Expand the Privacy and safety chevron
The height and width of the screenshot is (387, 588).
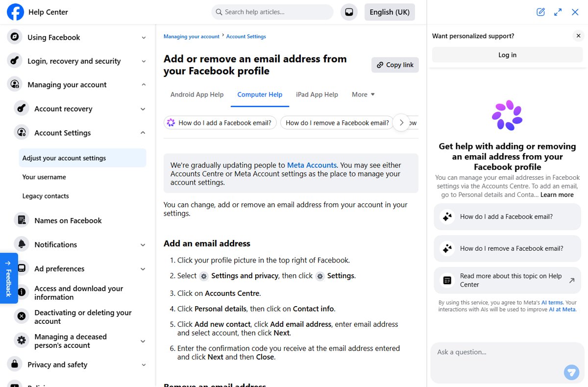pos(144,364)
